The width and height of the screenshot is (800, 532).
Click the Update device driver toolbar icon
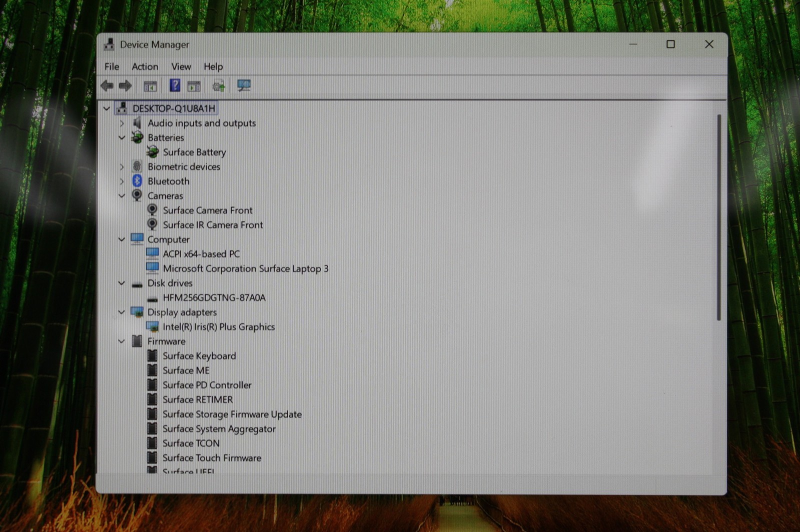tap(218, 86)
